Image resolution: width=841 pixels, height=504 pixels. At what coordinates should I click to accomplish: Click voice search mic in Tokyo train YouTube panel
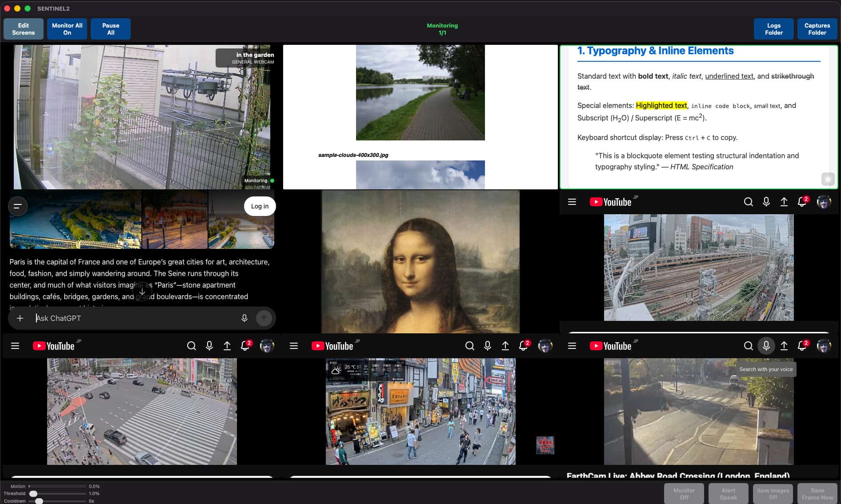pyautogui.click(x=766, y=202)
